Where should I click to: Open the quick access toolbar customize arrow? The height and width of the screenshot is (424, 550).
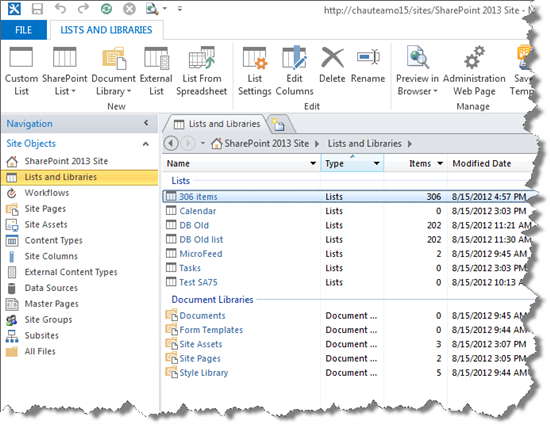180,9
